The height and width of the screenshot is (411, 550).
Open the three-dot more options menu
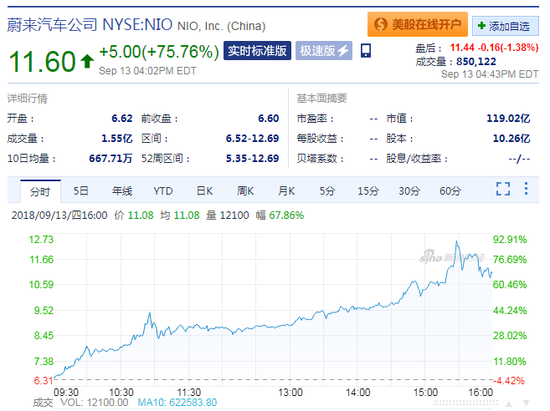tap(526, 189)
